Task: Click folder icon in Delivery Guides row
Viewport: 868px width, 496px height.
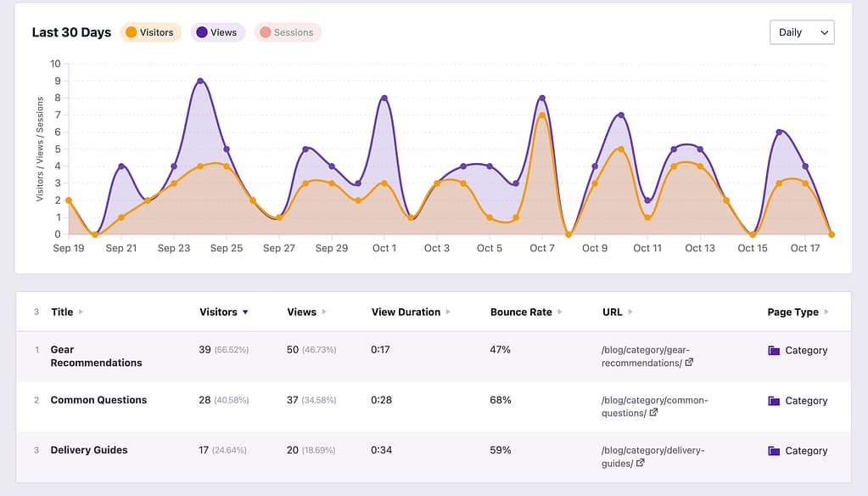Action: [773, 450]
